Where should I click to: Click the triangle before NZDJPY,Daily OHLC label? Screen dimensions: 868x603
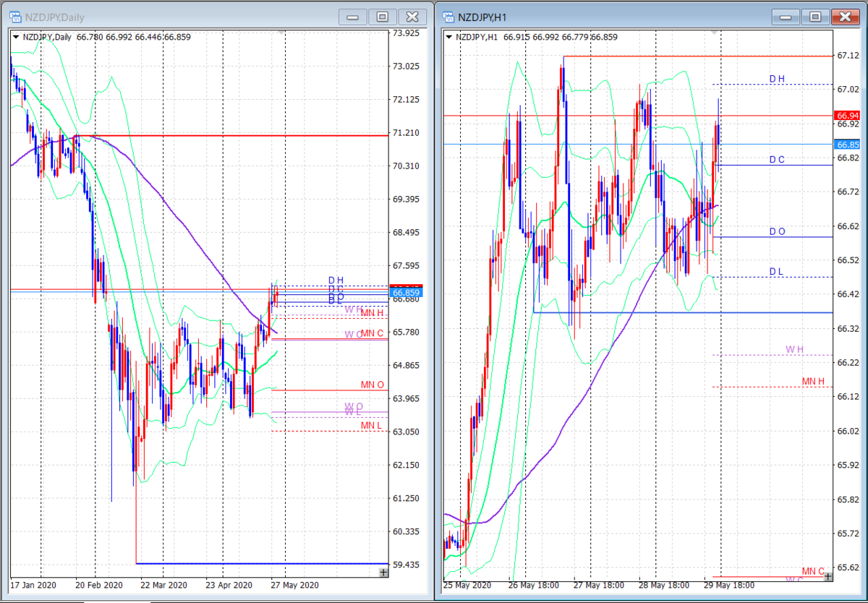point(17,37)
